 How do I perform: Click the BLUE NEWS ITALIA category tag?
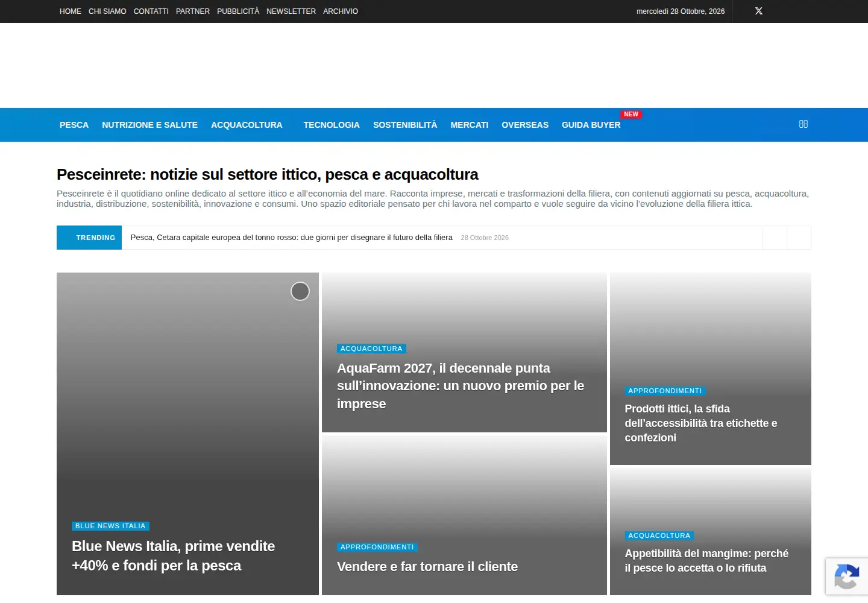pyautogui.click(x=110, y=526)
